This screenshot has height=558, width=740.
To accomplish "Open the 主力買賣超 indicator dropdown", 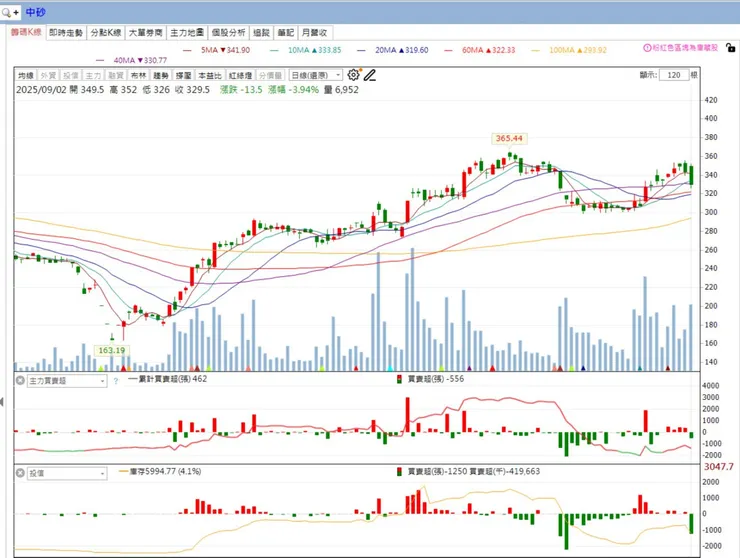I will click(67, 380).
